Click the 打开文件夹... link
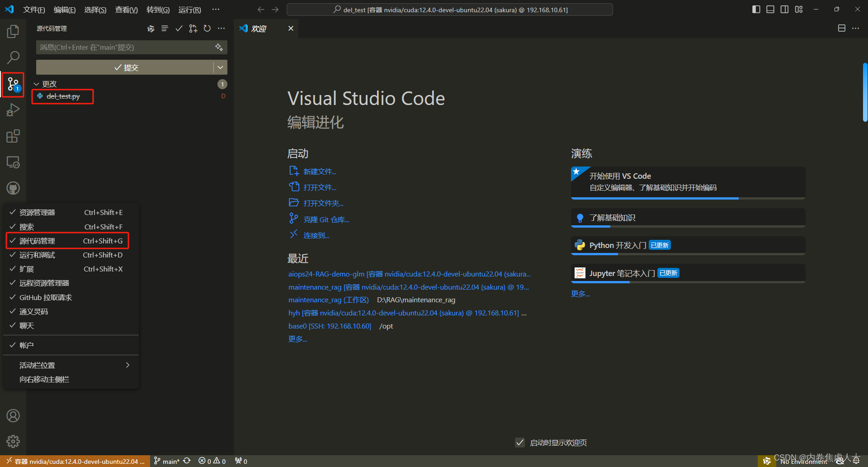Viewport: 868px width, 467px height. (323, 203)
